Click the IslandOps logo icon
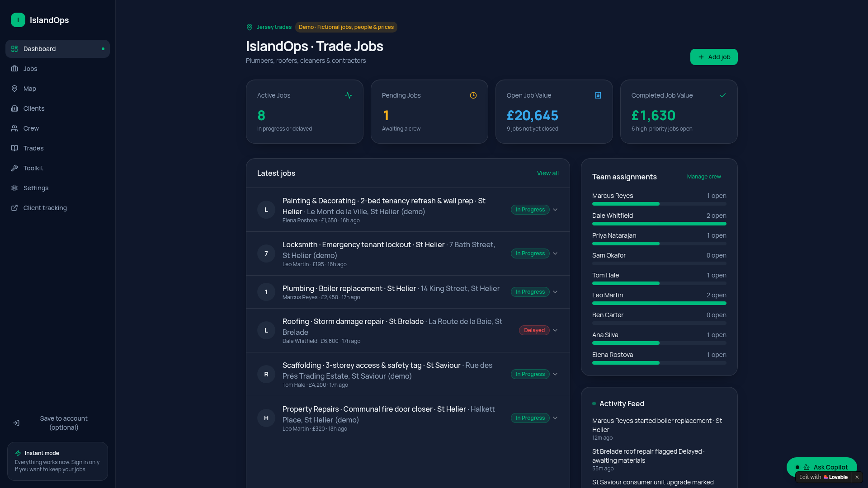868x488 pixels. [18, 20]
